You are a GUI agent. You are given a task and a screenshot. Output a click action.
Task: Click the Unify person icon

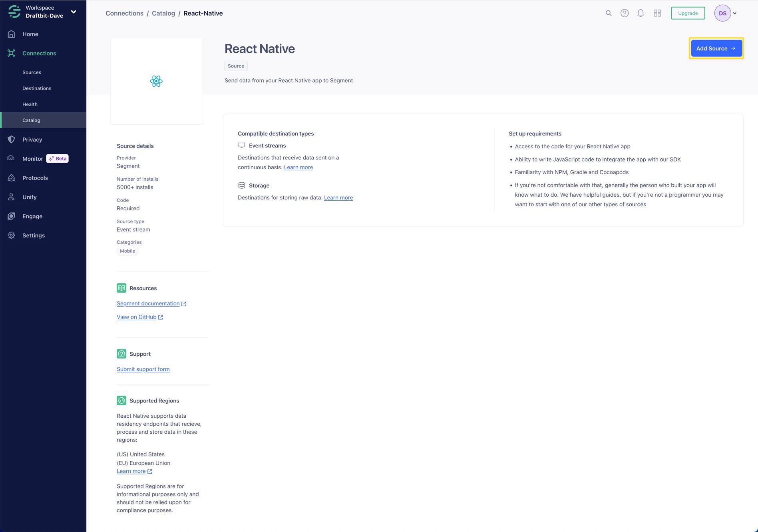11,197
